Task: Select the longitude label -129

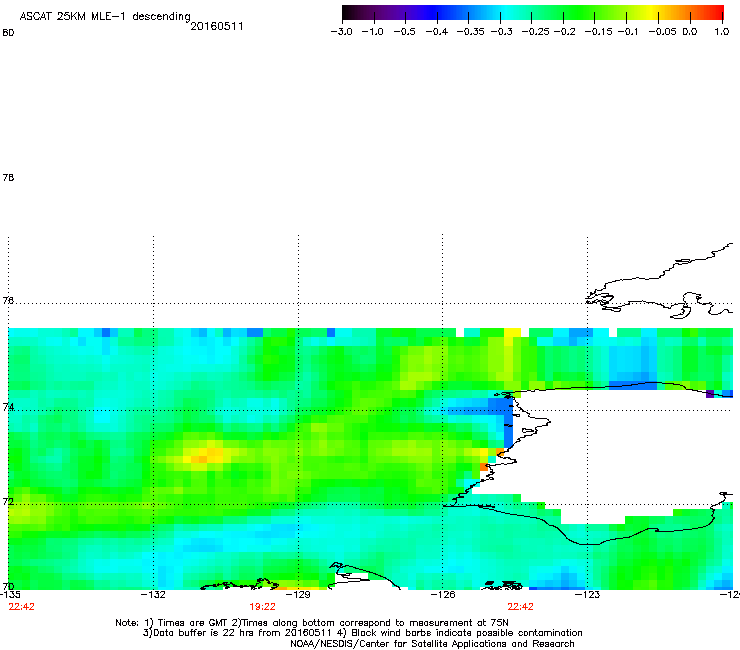Action: pos(298,595)
